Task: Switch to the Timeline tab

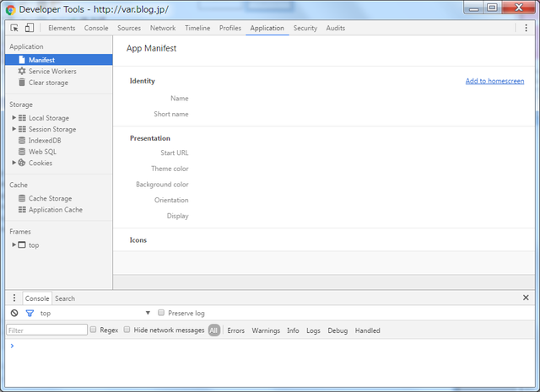Action: point(197,28)
